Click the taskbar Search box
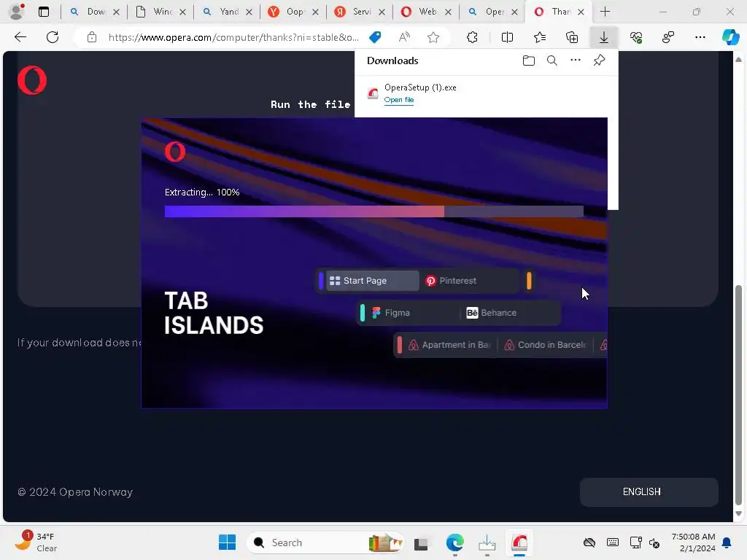Image resolution: width=747 pixels, height=560 pixels. coord(325,542)
